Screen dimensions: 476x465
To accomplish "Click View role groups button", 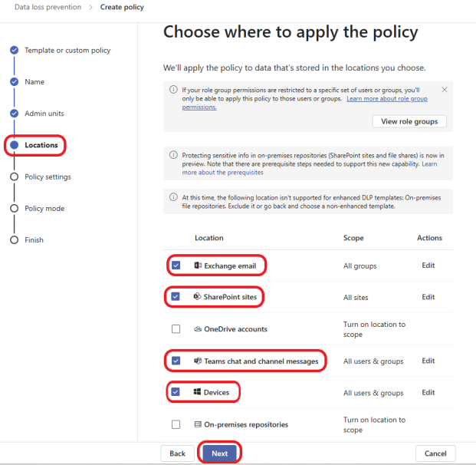I will tap(409, 121).
